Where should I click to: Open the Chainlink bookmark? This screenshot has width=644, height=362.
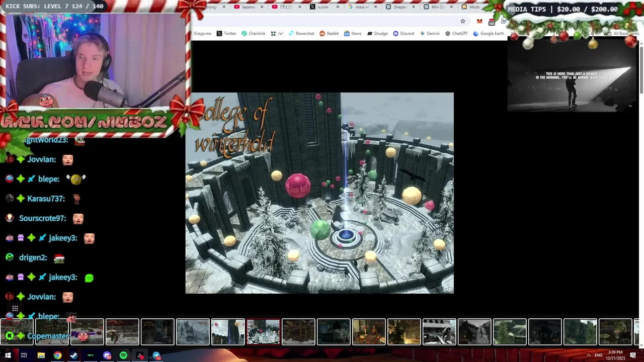(x=253, y=34)
